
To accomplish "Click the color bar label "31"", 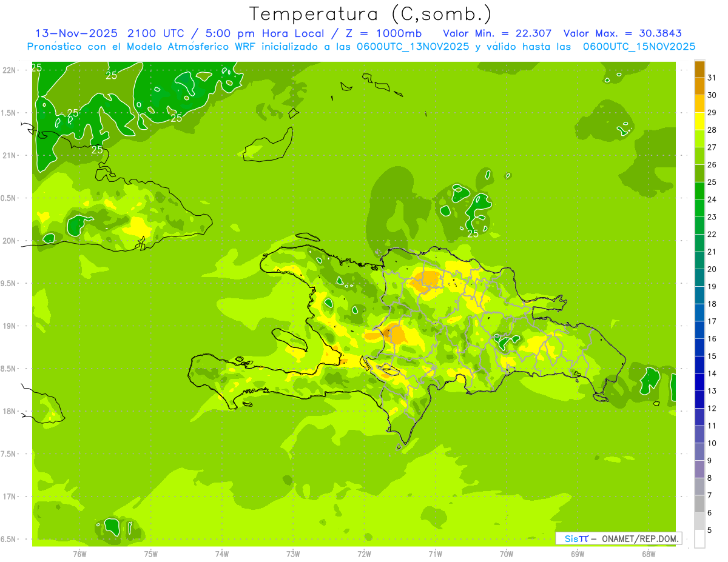I will click(x=712, y=78).
